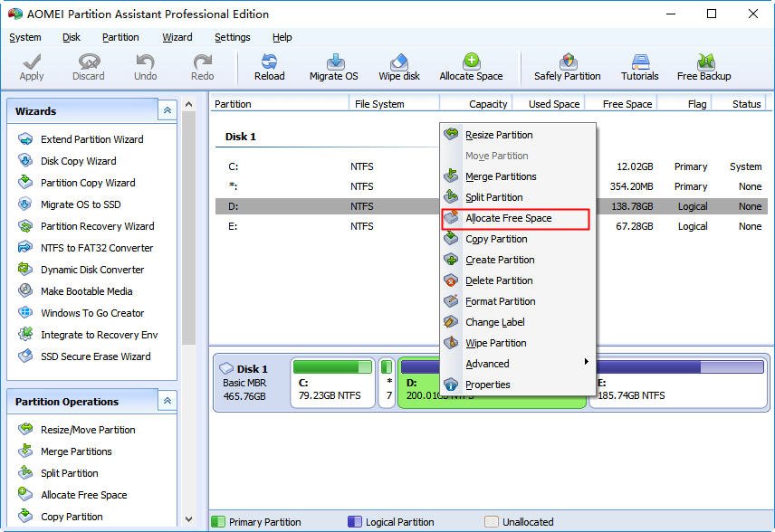
Task: Choose Format Partition from context menu
Action: tap(518, 301)
